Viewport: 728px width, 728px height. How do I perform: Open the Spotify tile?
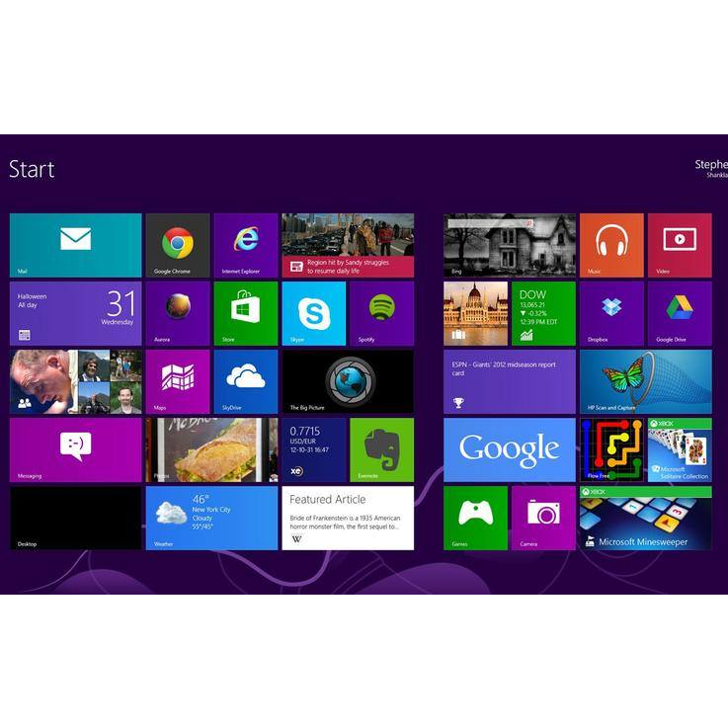(381, 313)
